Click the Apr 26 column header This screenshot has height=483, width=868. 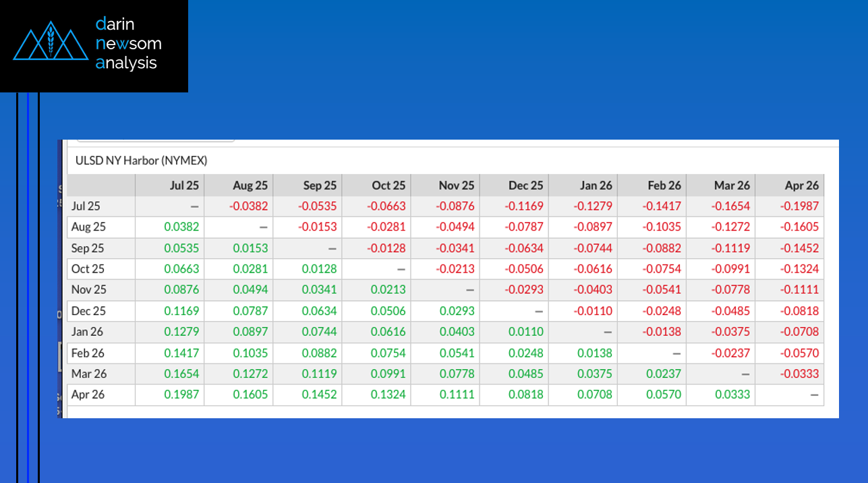pos(801,185)
